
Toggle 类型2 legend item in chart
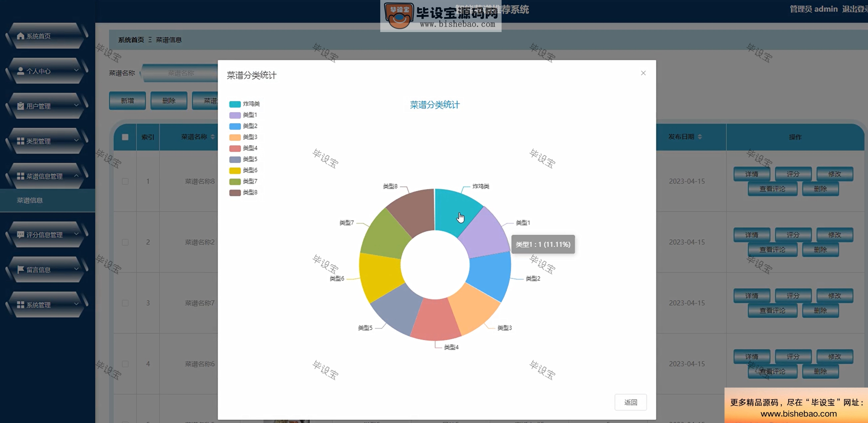point(243,126)
